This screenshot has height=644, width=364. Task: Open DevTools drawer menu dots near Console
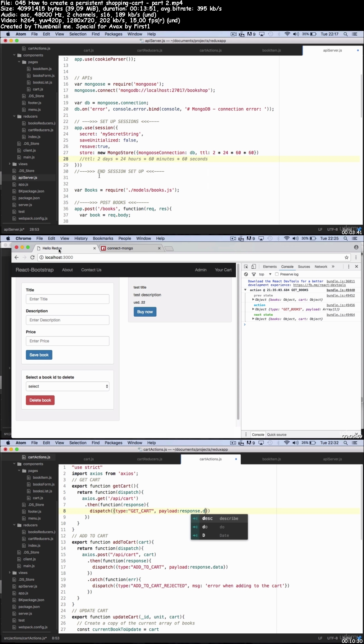246,435
